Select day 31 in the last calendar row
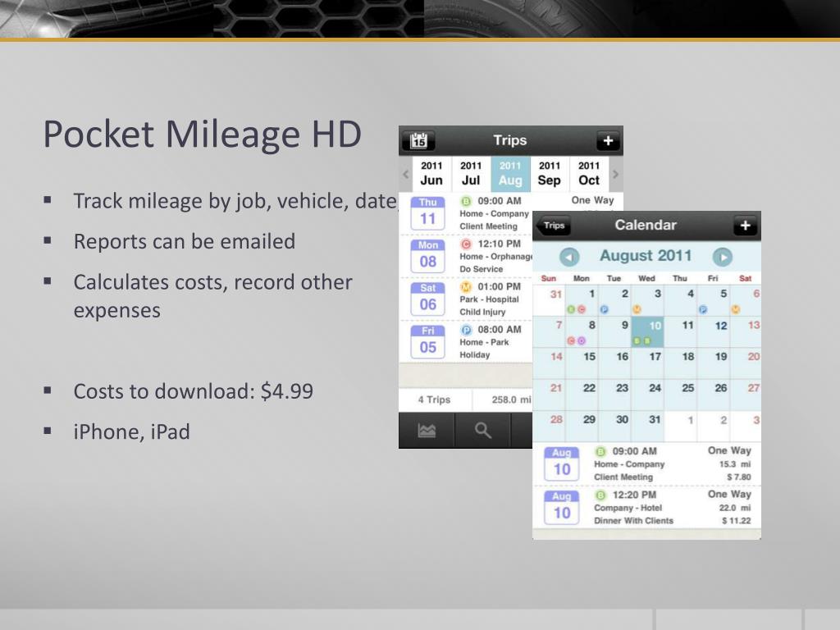The height and width of the screenshot is (630, 840). [648, 427]
